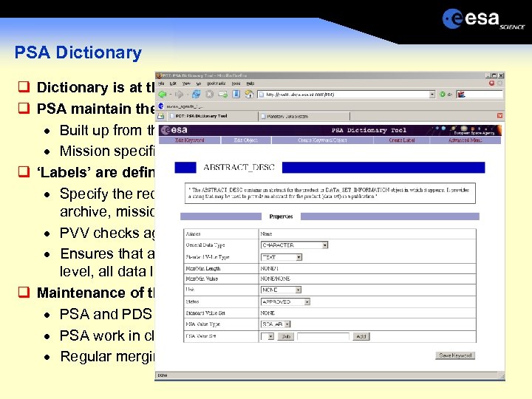The image size is (532, 399).
Task: Open the Status dropdown showing APPROVED
Action: (285, 301)
